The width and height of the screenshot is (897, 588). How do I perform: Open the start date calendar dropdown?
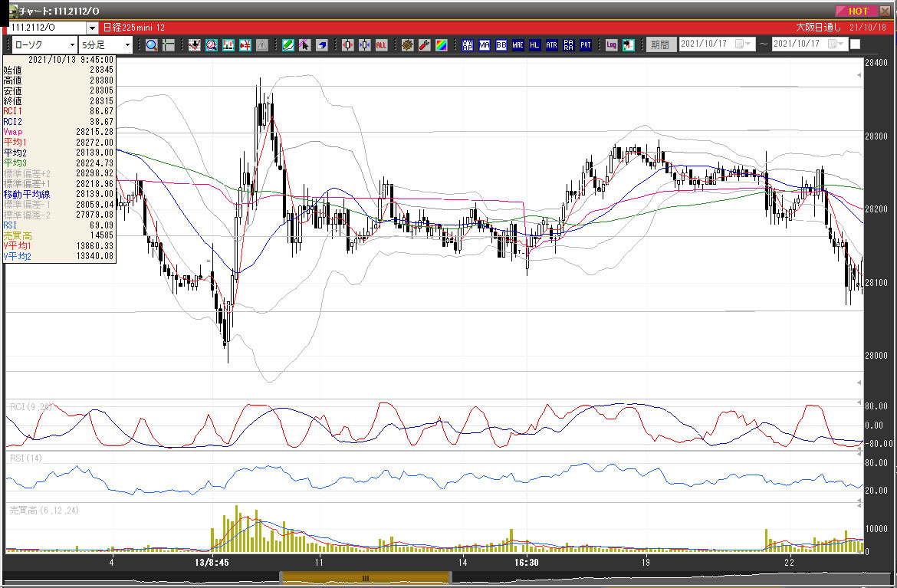pos(743,44)
